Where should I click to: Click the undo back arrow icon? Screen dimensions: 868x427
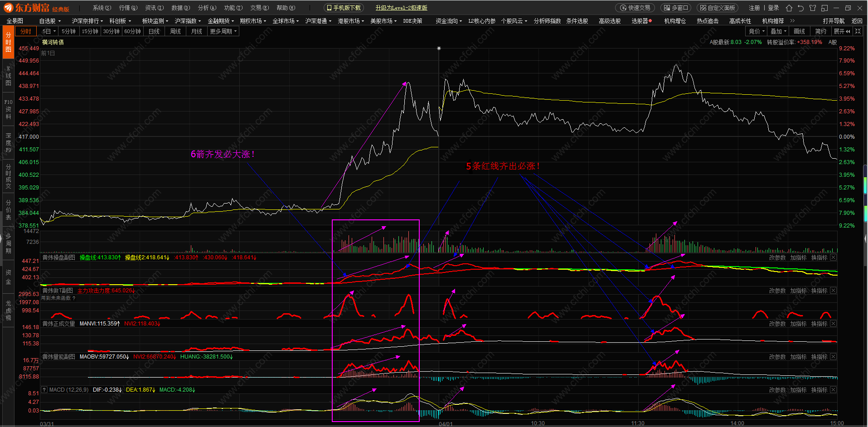(800, 8)
